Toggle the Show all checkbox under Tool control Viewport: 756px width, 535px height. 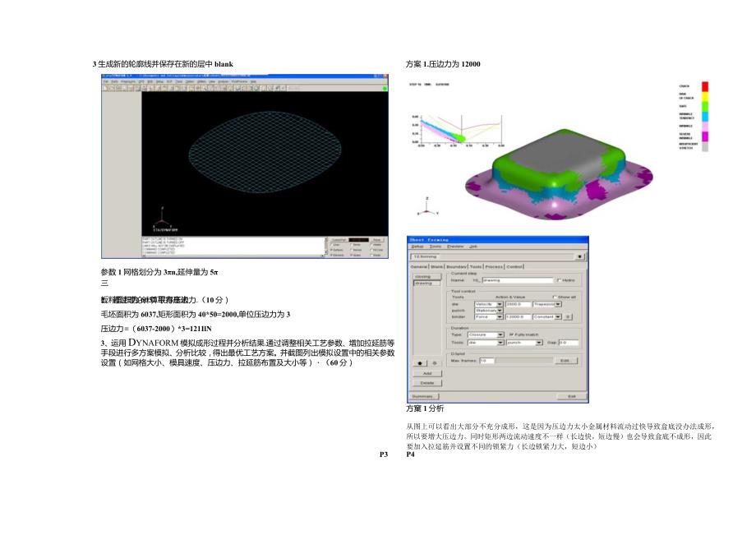555,297
